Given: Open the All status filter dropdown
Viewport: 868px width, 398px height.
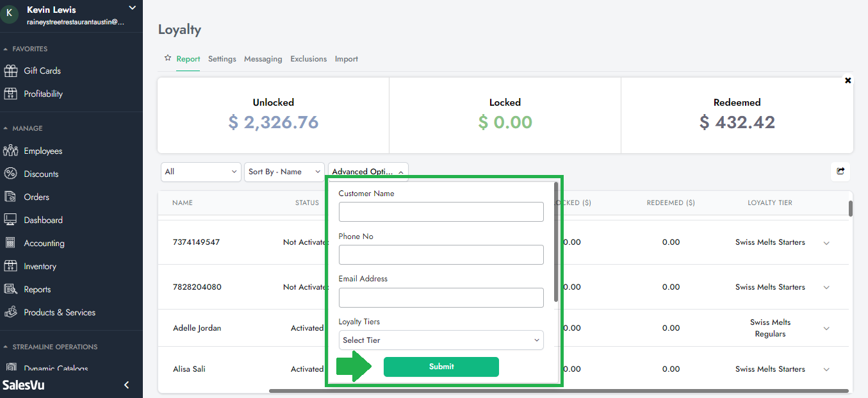Looking at the screenshot, I should tap(201, 172).
